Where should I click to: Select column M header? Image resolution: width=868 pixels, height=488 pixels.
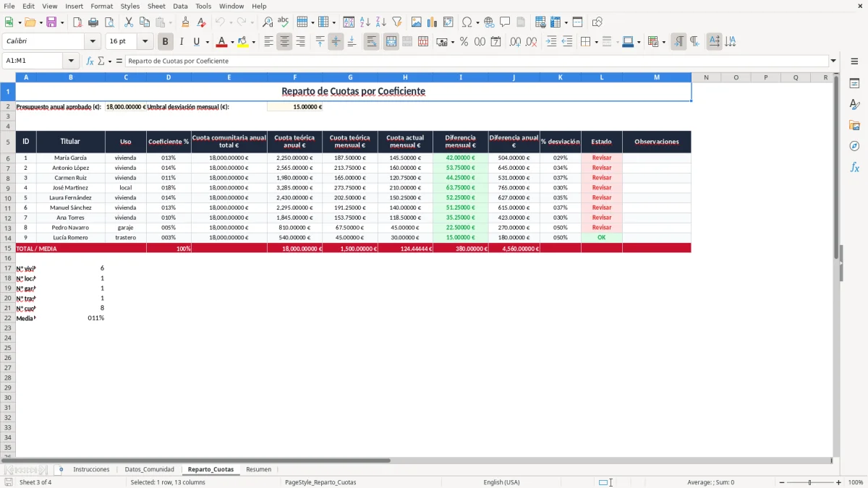pos(657,77)
